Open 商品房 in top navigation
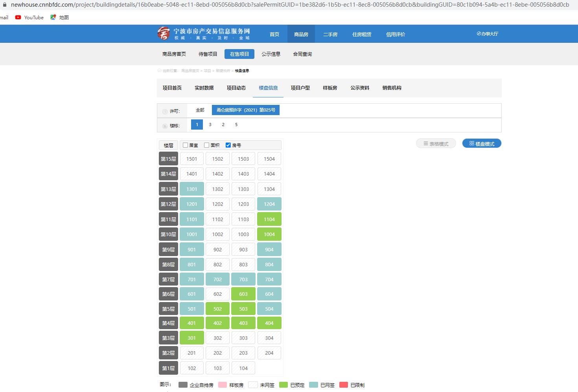578x392 pixels. (301, 34)
